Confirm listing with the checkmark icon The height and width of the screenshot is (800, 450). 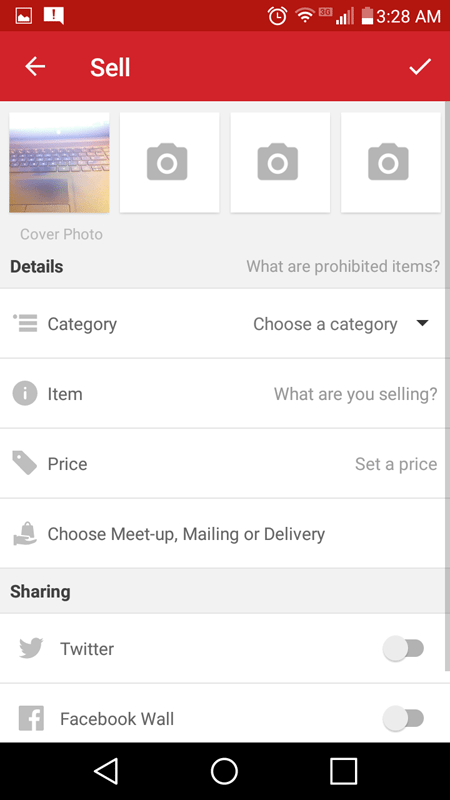(x=420, y=66)
